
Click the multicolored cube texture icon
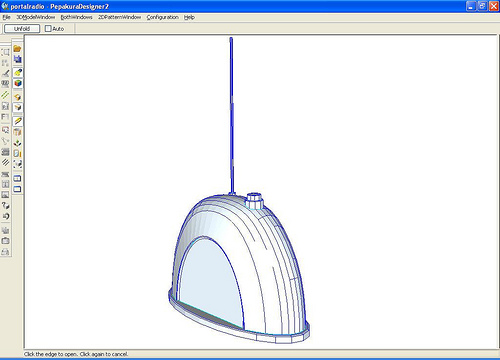pyautogui.click(x=18, y=83)
